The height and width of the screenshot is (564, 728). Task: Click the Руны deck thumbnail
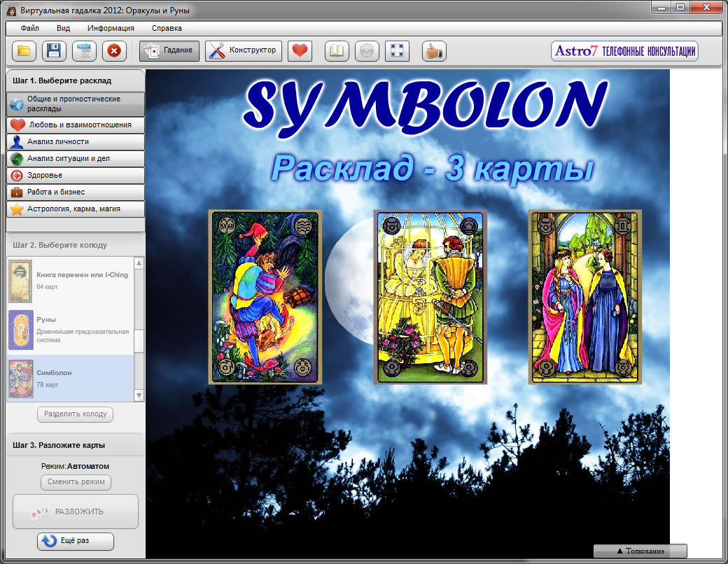[x=21, y=330]
